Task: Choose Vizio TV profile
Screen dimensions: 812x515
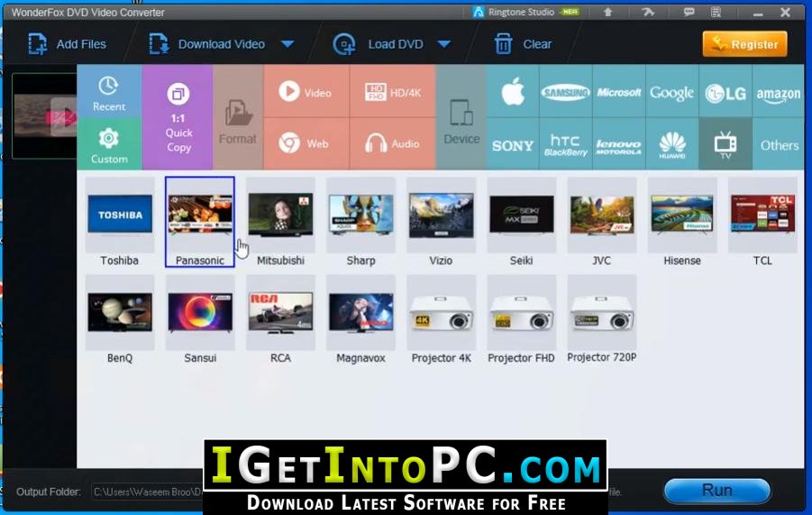Action: [x=442, y=222]
